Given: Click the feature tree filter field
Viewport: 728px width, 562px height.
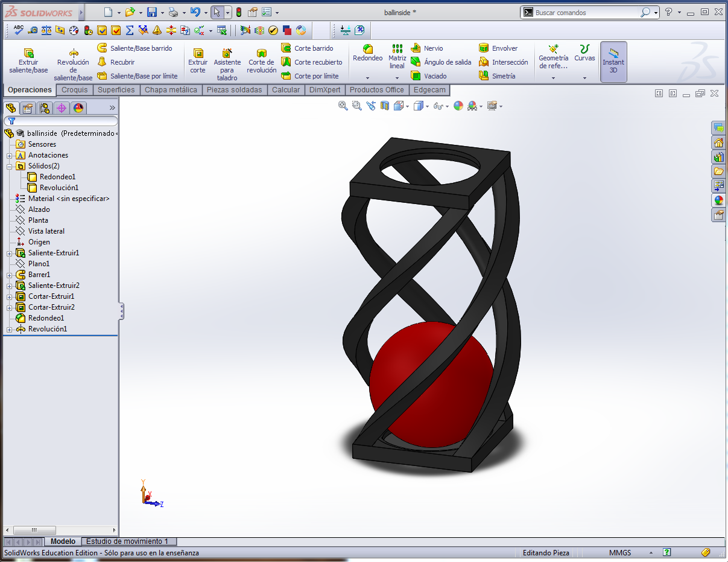Looking at the screenshot, I should point(60,121).
